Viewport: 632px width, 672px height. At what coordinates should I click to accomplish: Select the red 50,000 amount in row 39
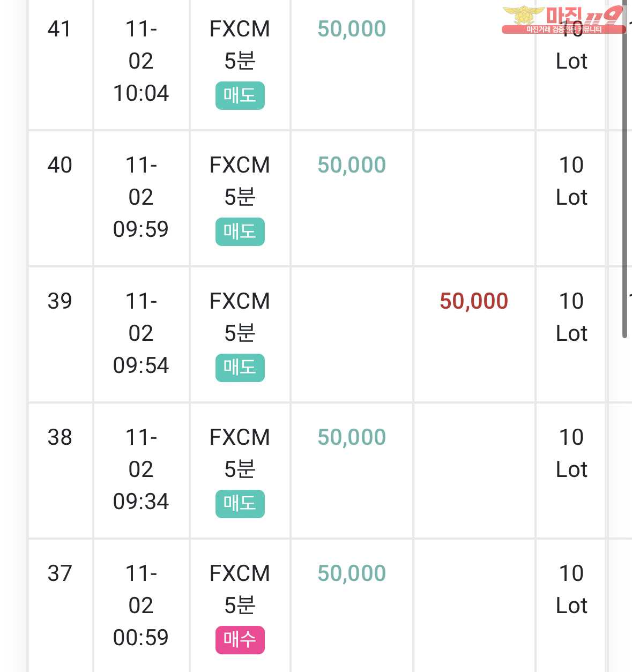(474, 301)
